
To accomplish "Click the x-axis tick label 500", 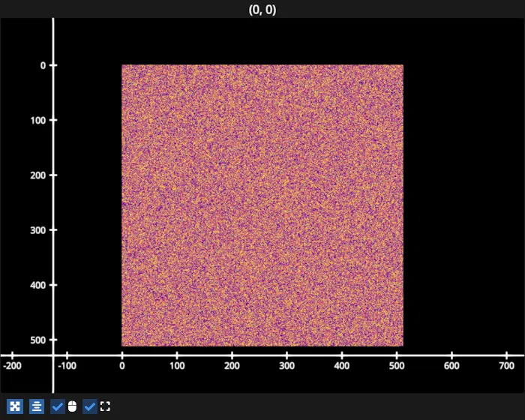I will tap(397, 365).
